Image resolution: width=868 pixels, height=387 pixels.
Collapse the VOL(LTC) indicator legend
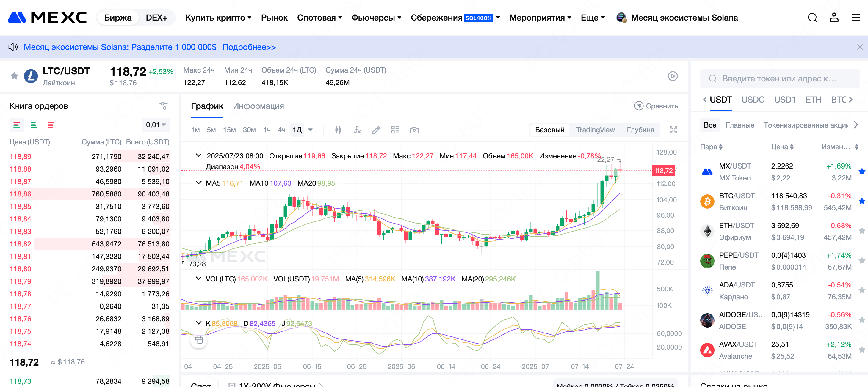[x=199, y=279]
